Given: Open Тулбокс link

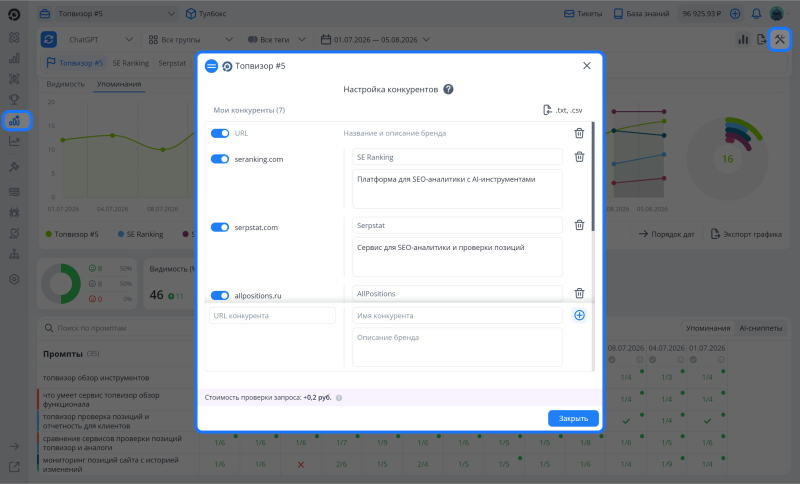Looking at the screenshot, I should pos(206,14).
